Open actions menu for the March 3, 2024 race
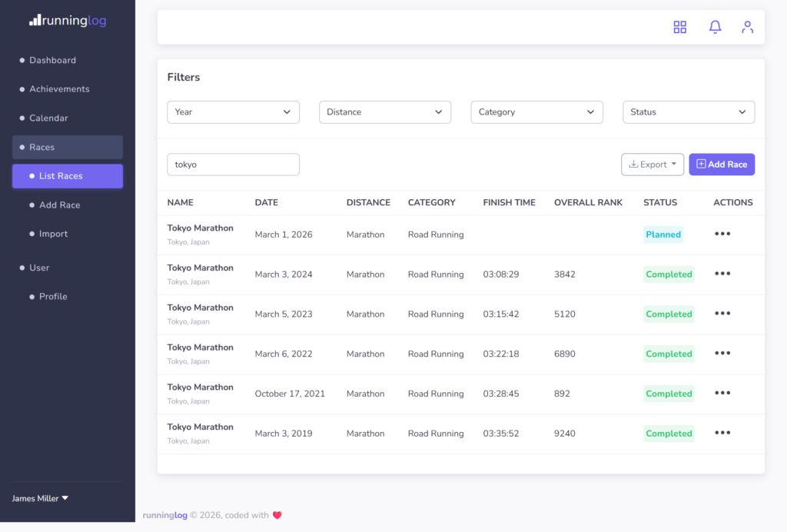The width and height of the screenshot is (787, 532). tap(722, 274)
